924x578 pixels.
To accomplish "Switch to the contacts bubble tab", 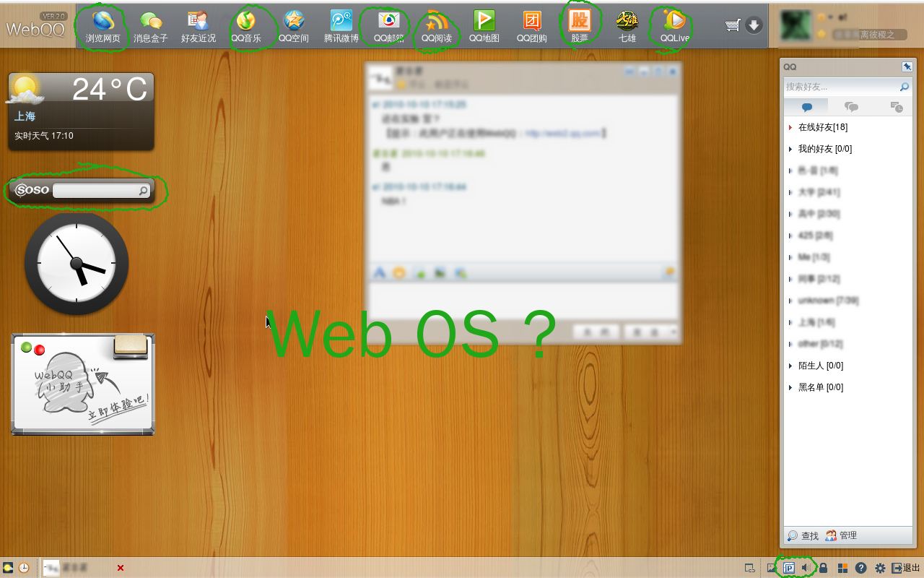I will point(807,107).
